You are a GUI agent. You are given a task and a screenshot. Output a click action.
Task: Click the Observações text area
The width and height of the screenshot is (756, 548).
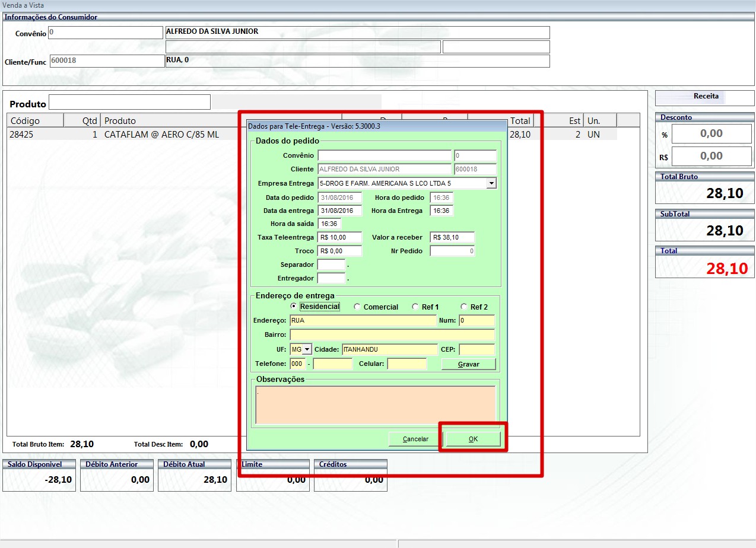[375, 404]
